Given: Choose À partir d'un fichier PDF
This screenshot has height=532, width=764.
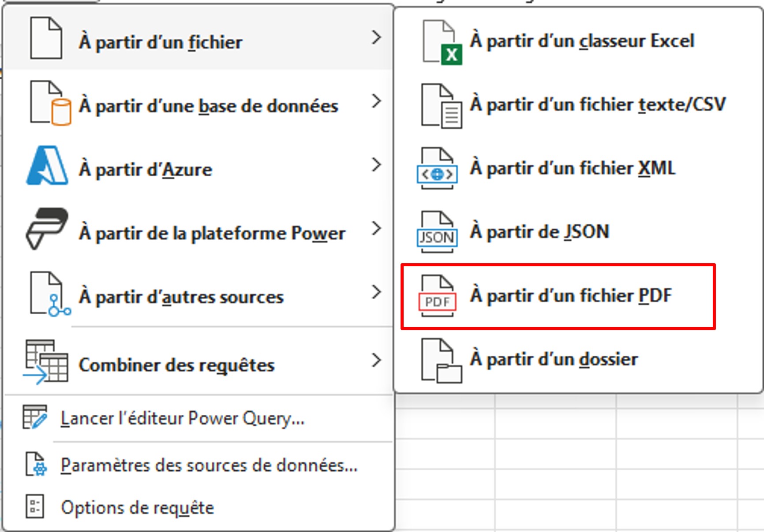Looking at the screenshot, I should tap(578, 296).
